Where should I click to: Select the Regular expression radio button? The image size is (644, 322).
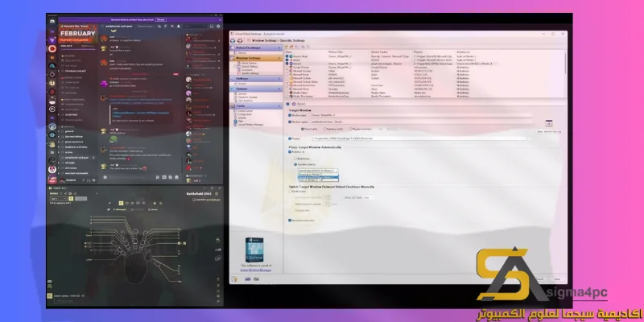[x=350, y=129]
